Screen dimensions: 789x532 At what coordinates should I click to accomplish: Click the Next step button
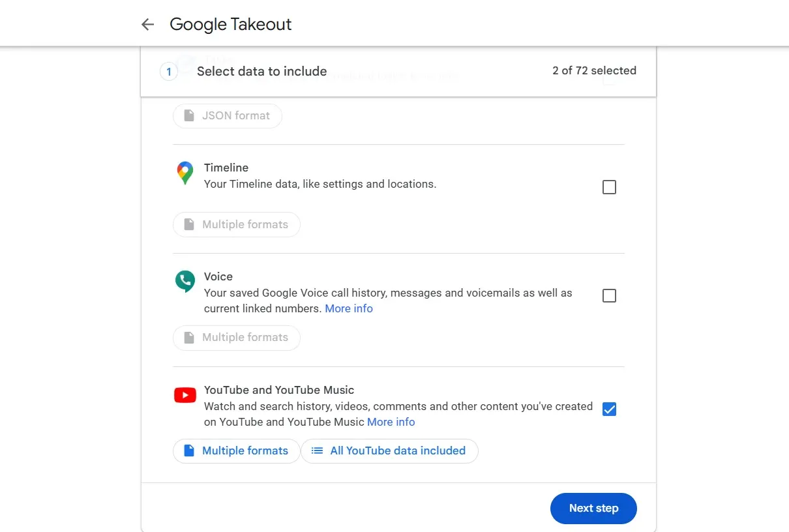click(x=593, y=509)
